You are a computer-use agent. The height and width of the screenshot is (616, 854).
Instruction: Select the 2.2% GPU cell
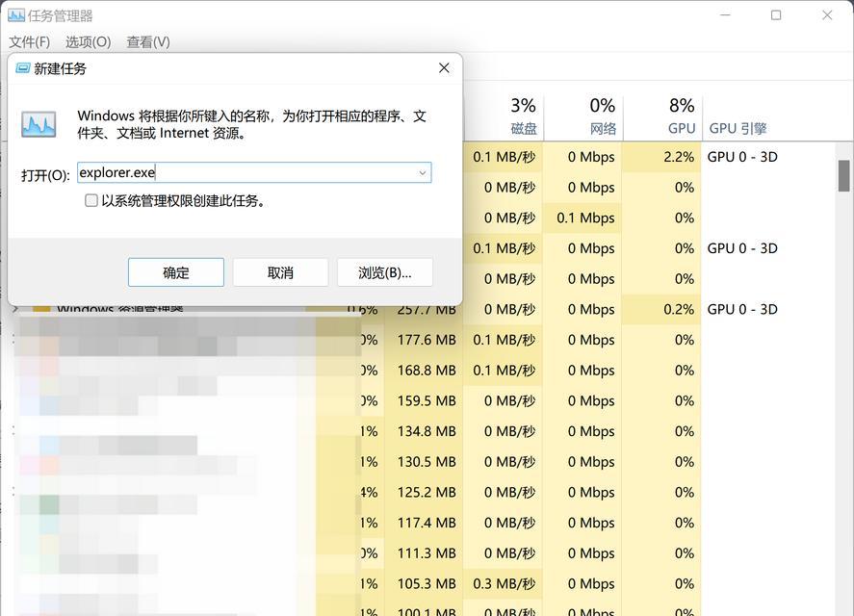coord(661,157)
